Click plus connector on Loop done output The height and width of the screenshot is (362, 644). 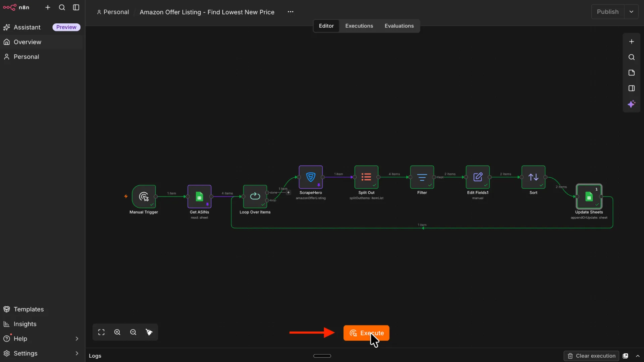(x=288, y=192)
